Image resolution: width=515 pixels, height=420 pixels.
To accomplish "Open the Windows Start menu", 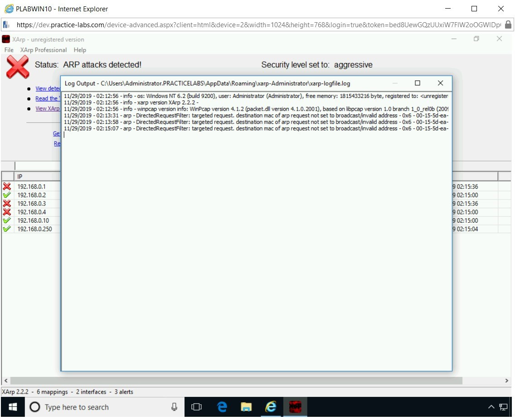I will tap(13, 407).
